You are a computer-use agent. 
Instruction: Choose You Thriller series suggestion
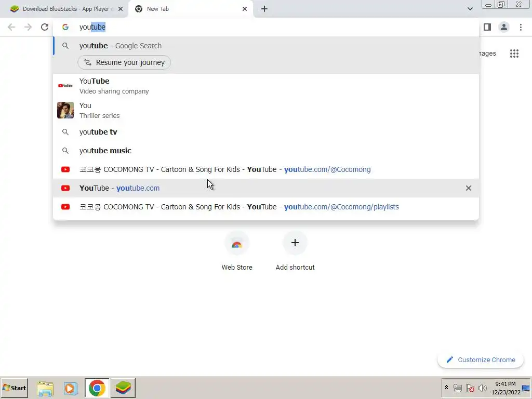point(266,110)
